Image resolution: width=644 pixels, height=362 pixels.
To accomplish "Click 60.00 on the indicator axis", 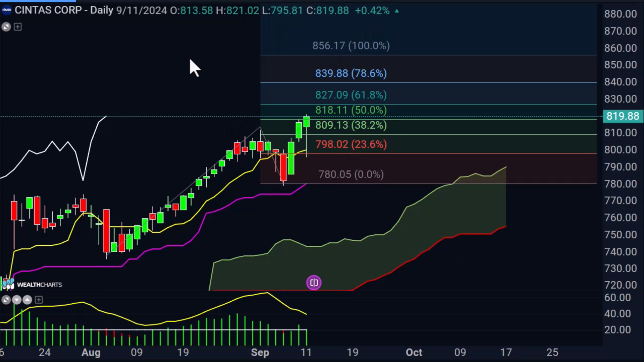I will (x=618, y=298).
